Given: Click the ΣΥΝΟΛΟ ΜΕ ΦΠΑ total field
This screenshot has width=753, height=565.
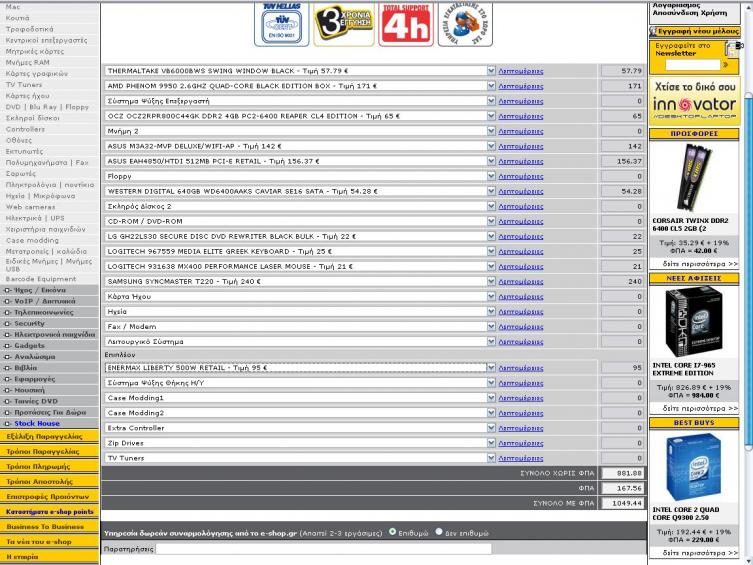Looking at the screenshot, I should [622, 503].
